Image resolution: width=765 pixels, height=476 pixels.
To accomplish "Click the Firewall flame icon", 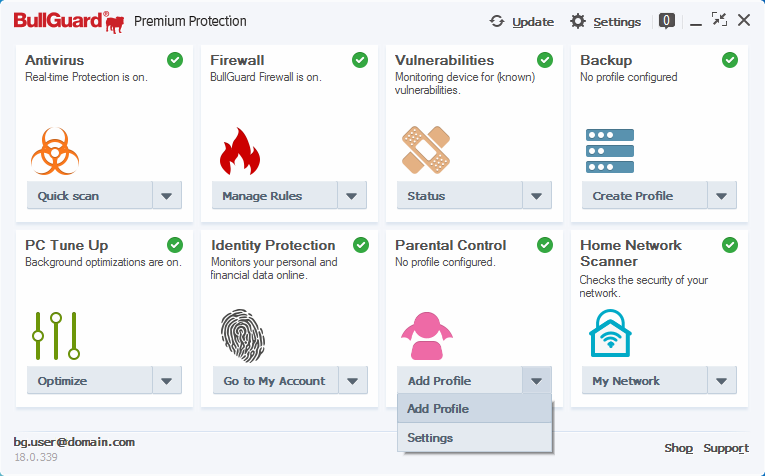I will 240,151.
